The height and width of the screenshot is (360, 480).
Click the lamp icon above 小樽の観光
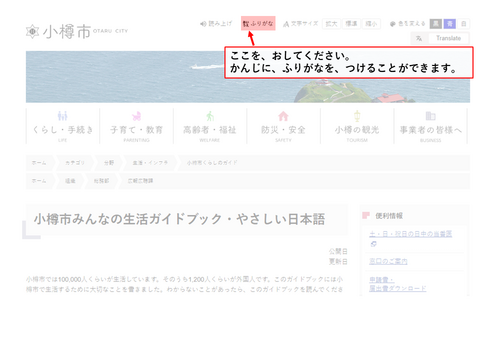coord(357,116)
